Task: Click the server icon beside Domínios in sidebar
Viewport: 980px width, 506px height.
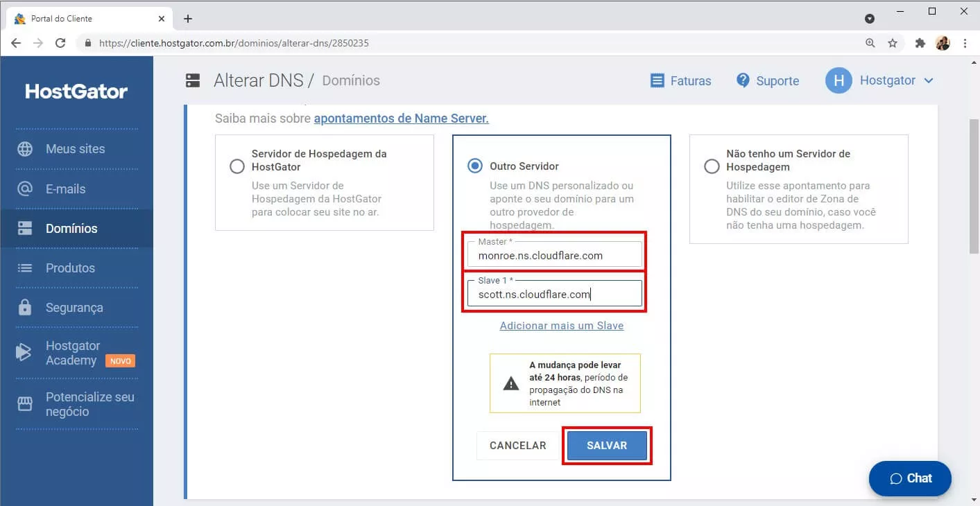Action: click(25, 228)
